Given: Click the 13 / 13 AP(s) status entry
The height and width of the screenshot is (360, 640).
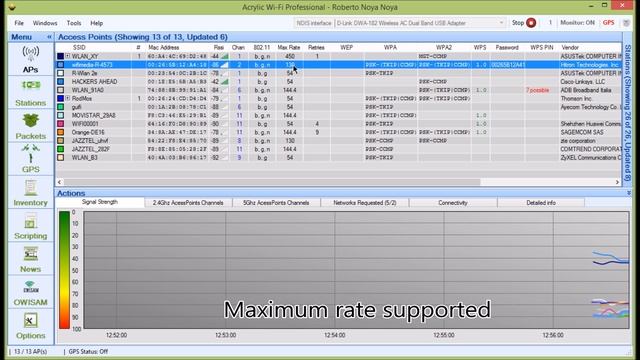Looking at the screenshot, I should 30,351.
